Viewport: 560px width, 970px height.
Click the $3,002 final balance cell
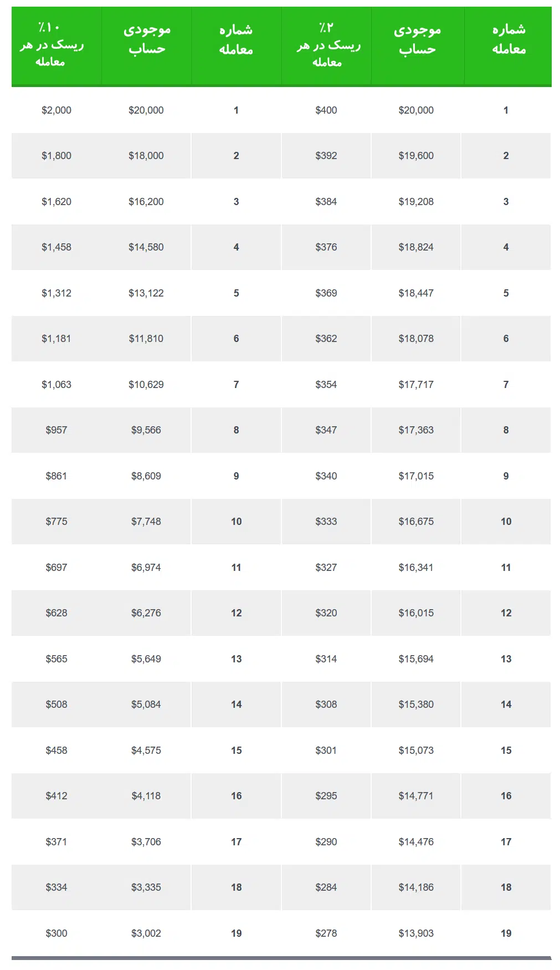click(146, 933)
